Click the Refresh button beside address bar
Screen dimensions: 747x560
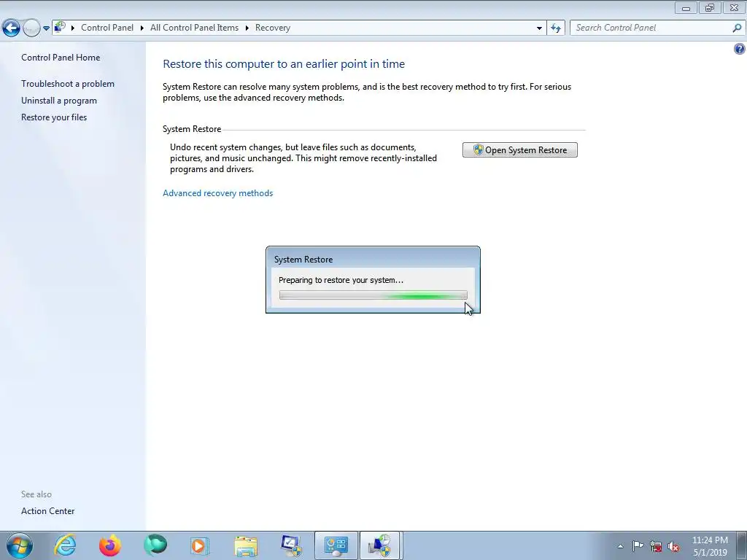555,28
